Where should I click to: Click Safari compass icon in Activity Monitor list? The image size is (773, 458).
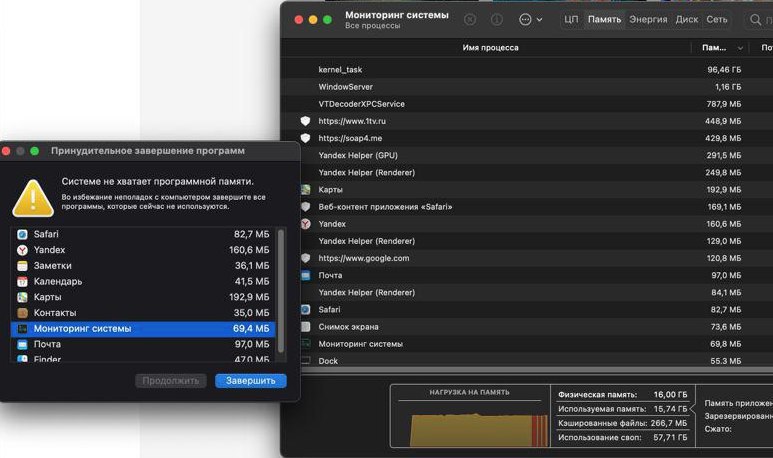click(305, 310)
